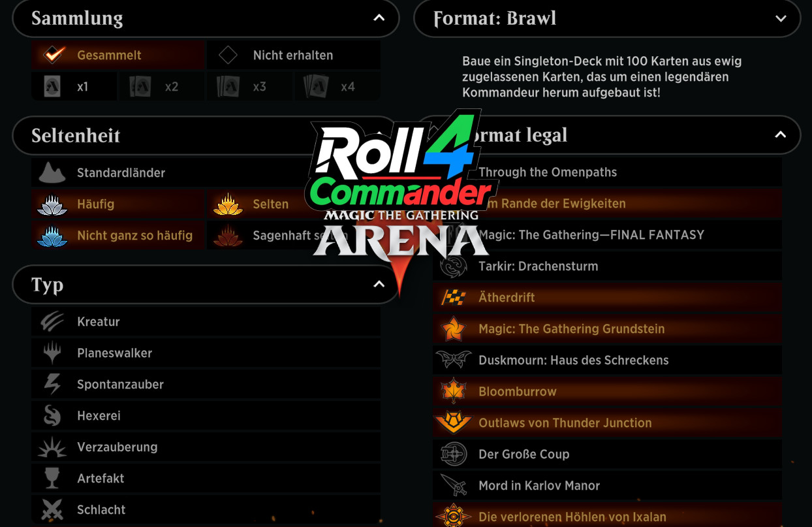Click the Verzauberung type filter

click(206, 447)
